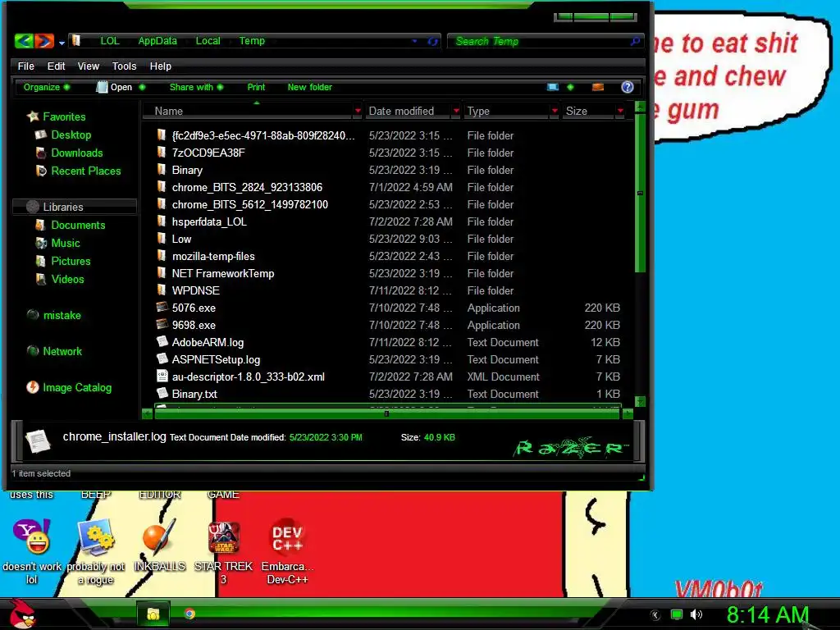The image size is (840, 630).
Task: Click the horizontal scrollbar thumb
Action: pos(388,413)
